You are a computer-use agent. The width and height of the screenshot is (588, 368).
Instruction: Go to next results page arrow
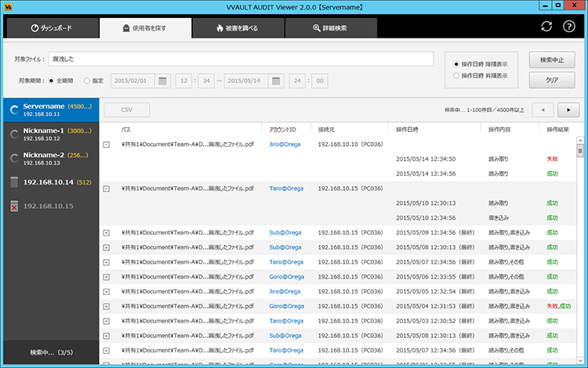[568, 110]
